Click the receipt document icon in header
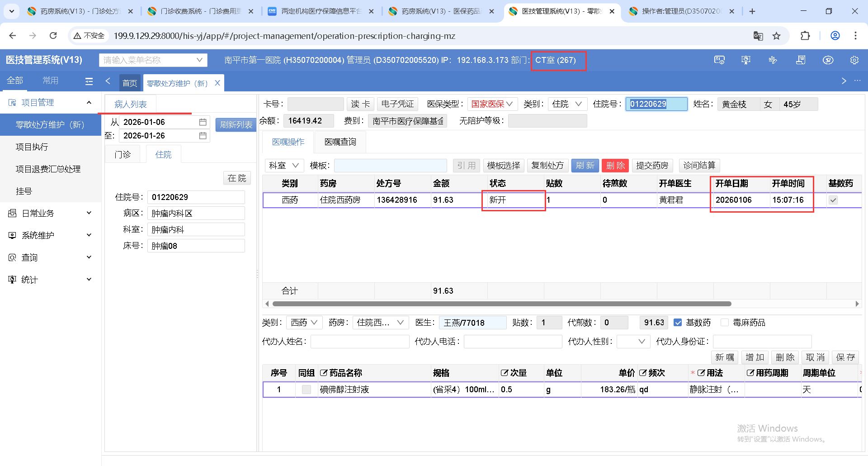 pyautogui.click(x=801, y=60)
